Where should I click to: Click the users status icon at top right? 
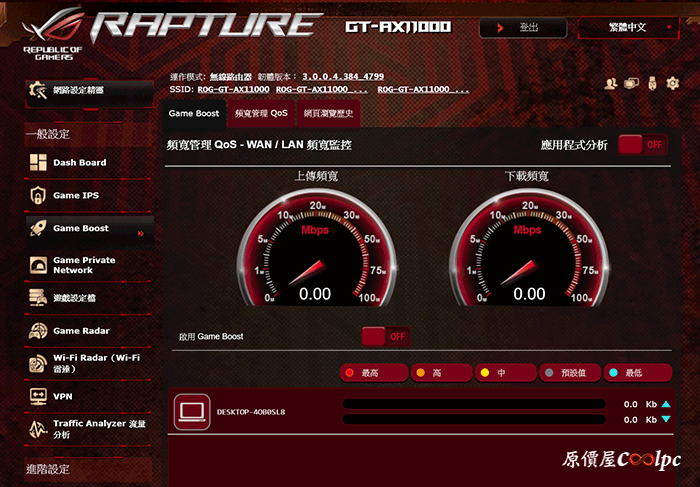tap(611, 83)
